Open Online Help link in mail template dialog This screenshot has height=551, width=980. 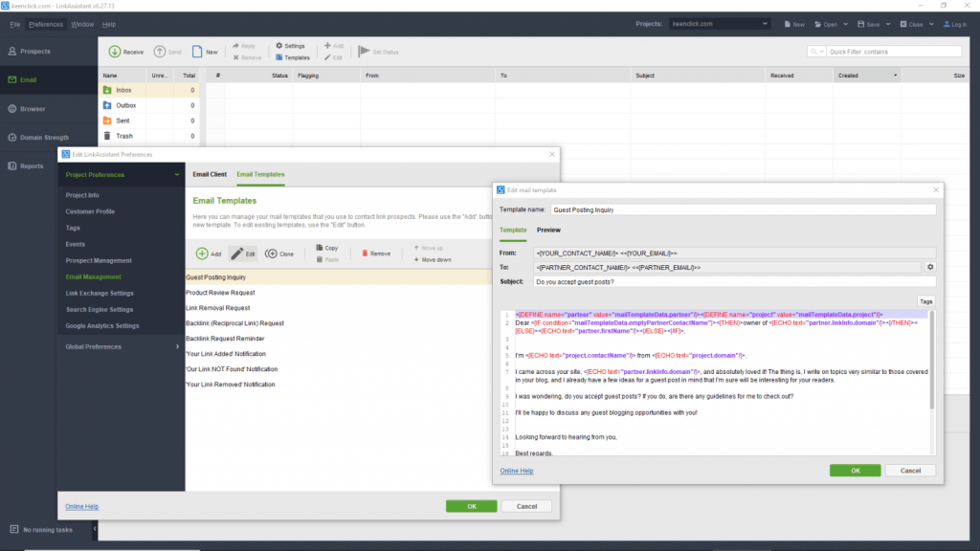click(516, 471)
